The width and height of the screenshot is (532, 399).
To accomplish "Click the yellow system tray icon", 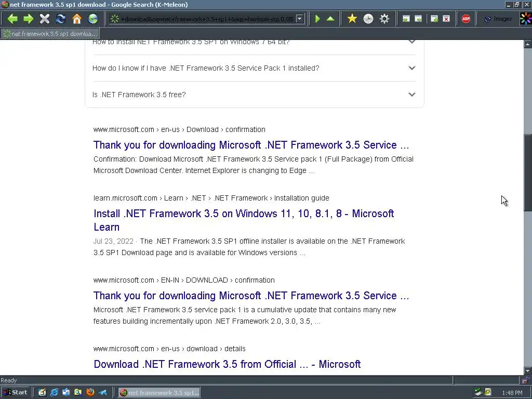I will click(x=488, y=392).
